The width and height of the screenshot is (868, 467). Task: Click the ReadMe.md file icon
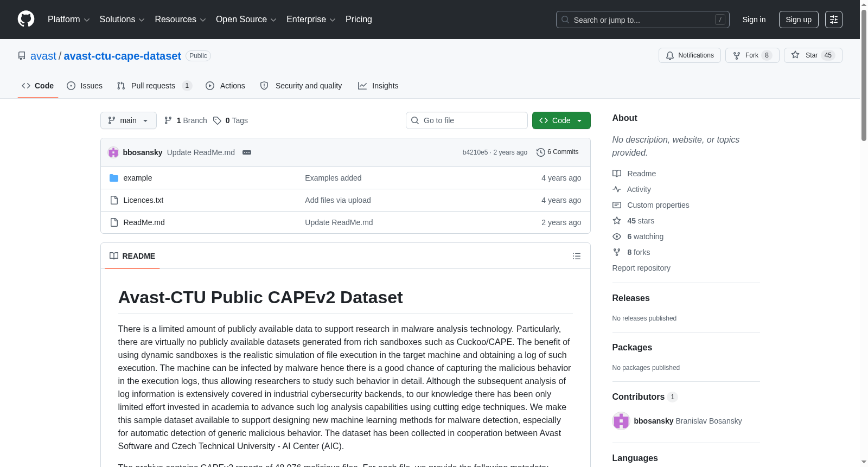click(x=114, y=222)
